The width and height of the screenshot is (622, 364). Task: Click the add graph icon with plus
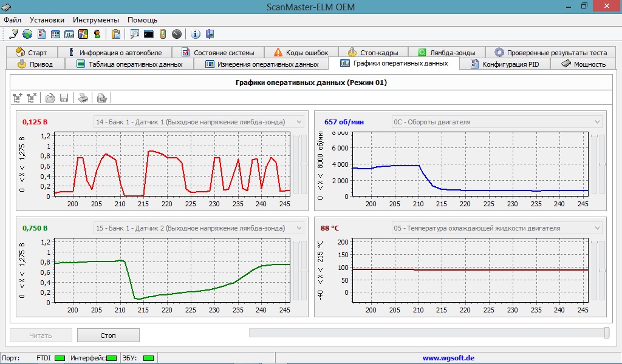pos(17,97)
